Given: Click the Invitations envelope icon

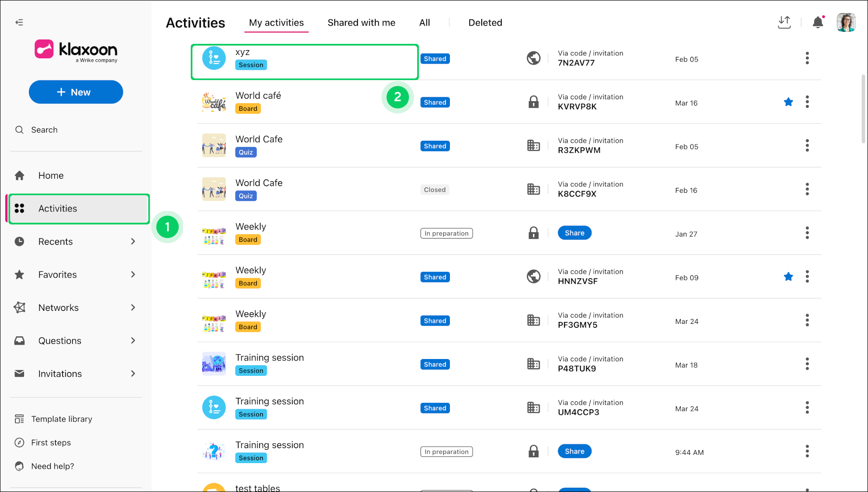Looking at the screenshot, I should [x=19, y=373].
